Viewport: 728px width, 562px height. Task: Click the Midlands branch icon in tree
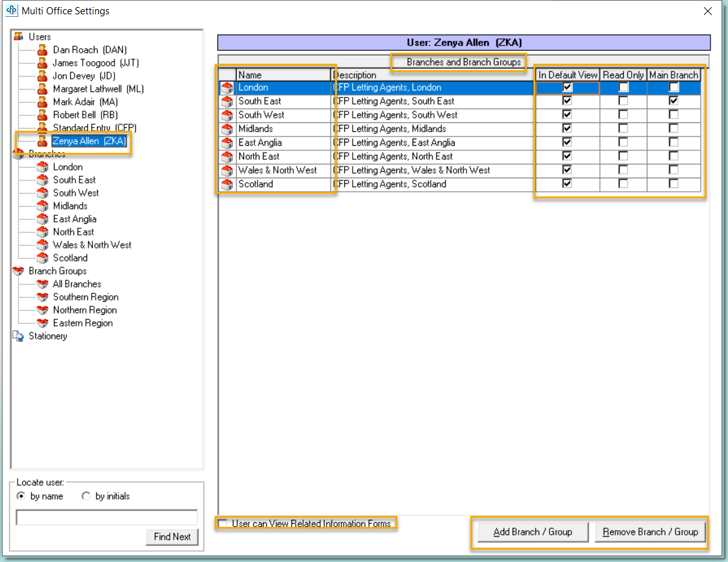point(43,206)
